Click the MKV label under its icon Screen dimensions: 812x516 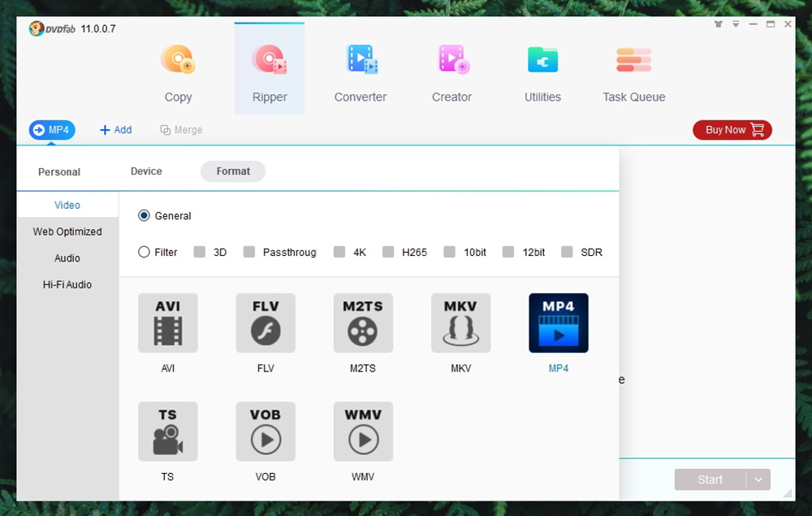click(461, 368)
